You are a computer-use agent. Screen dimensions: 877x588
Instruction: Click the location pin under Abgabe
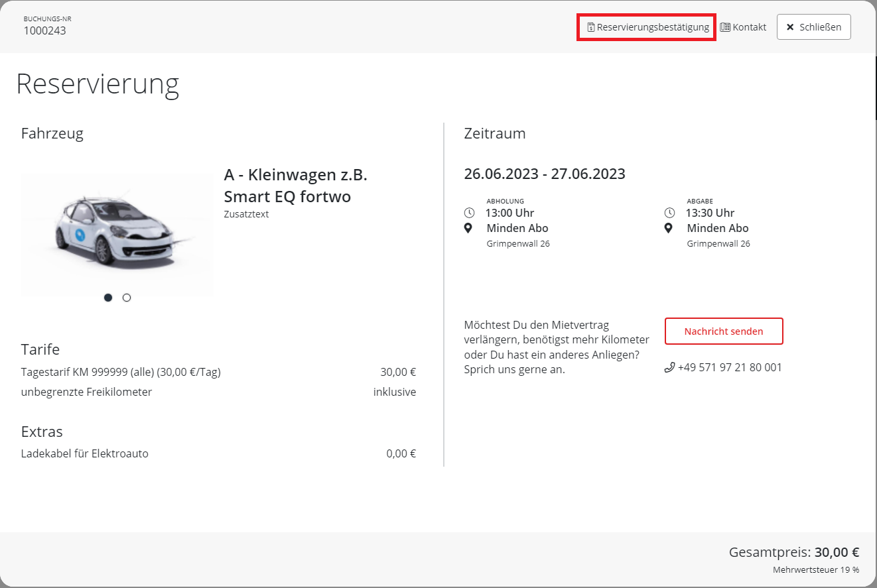669,228
